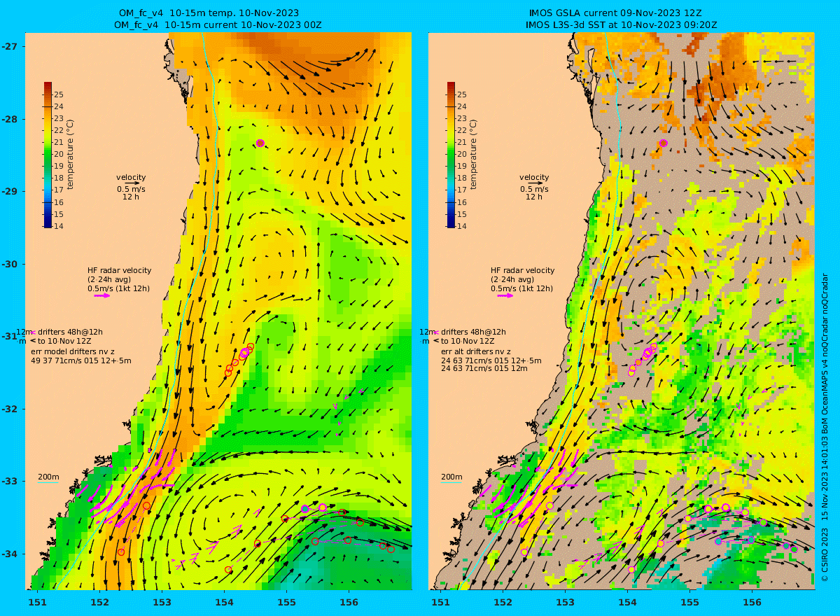Click the title 'IMOS L3S-3d SST at 10-Nov-2023 09:20Z'

click(x=622, y=24)
